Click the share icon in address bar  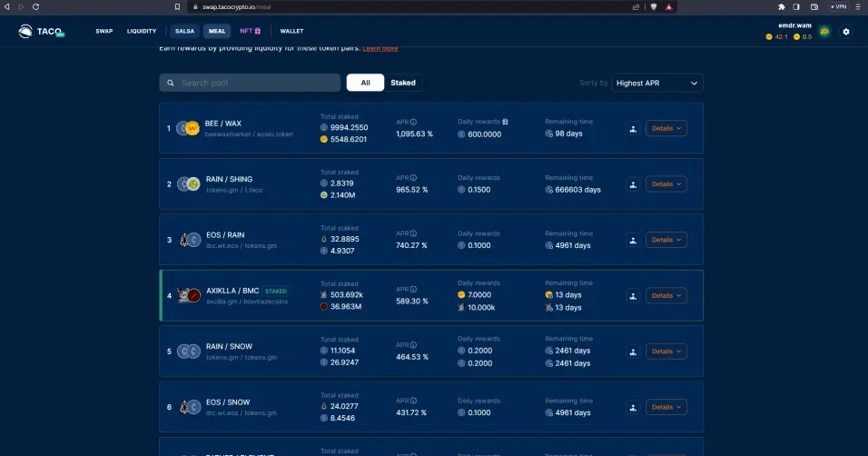[636, 6]
